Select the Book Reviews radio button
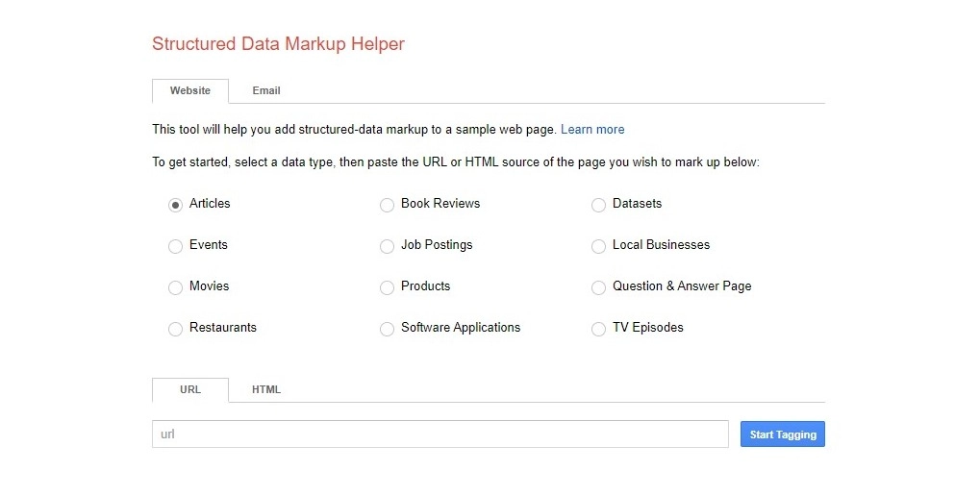This screenshot has height=496, width=980. click(387, 205)
